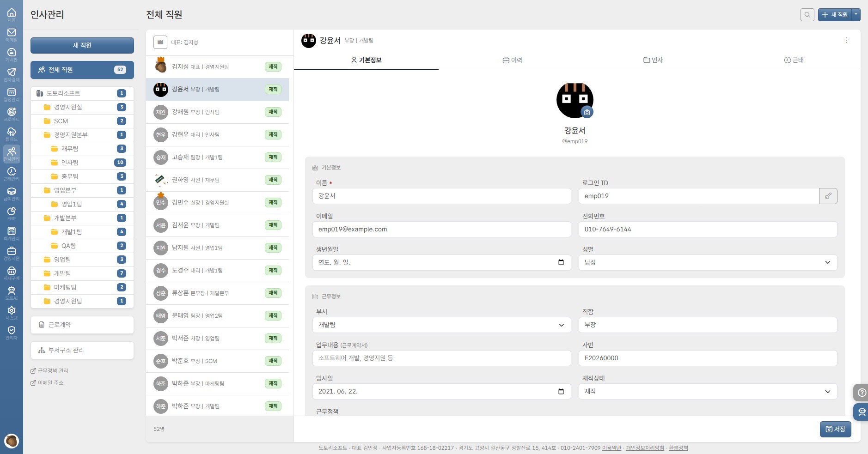Select the 인사팀 folder in department tree
The width and height of the screenshot is (868, 454).
[70, 163]
